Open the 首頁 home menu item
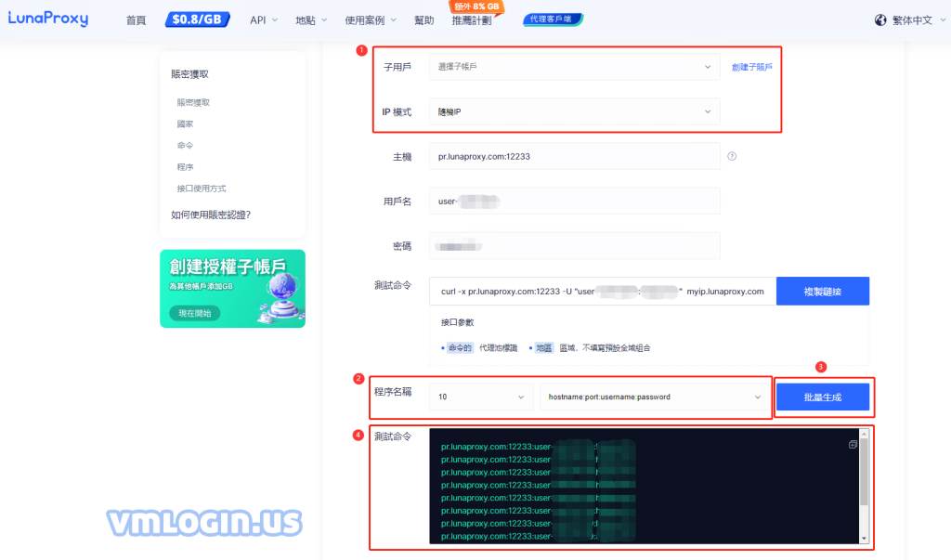The height and width of the screenshot is (560, 951). (136, 20)
